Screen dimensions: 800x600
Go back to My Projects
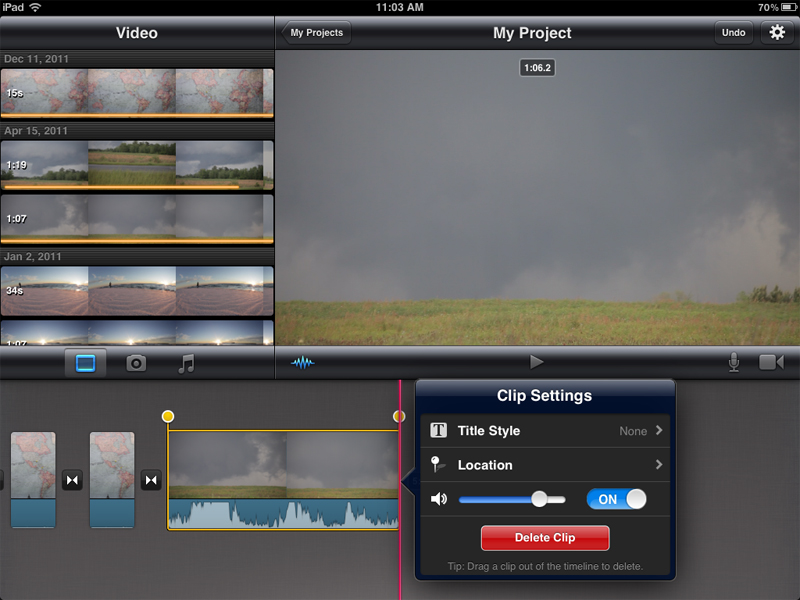click(316, 33)
